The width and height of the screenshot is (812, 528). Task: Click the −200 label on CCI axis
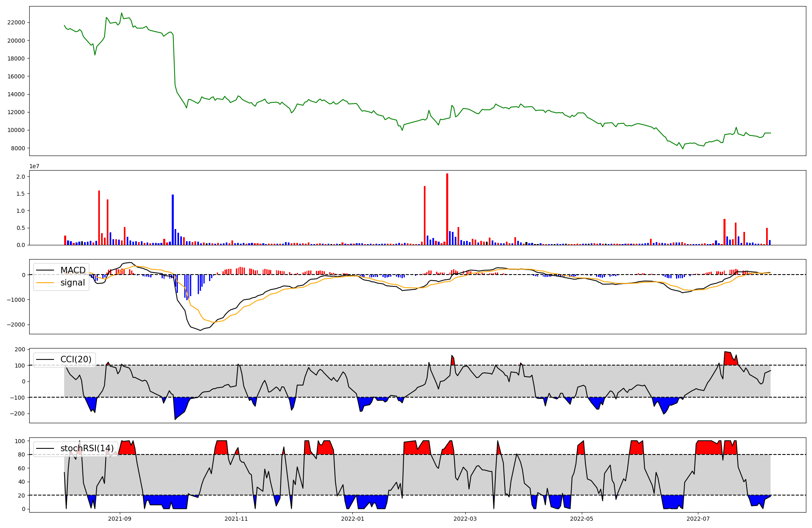coord(18,413)
